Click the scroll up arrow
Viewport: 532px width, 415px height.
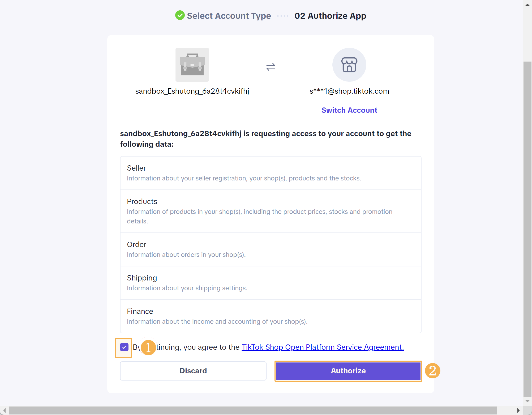(x=527, y=5)
